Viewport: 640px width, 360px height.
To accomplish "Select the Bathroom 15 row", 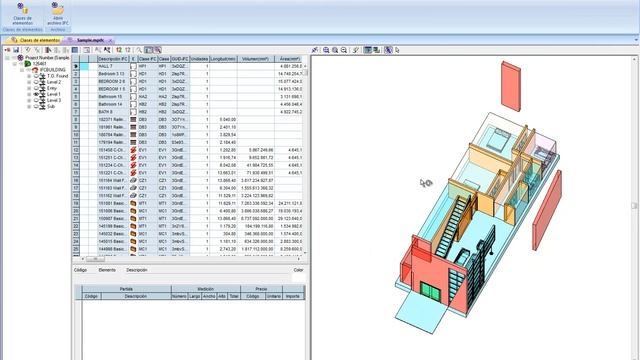I will pos(188,97).
